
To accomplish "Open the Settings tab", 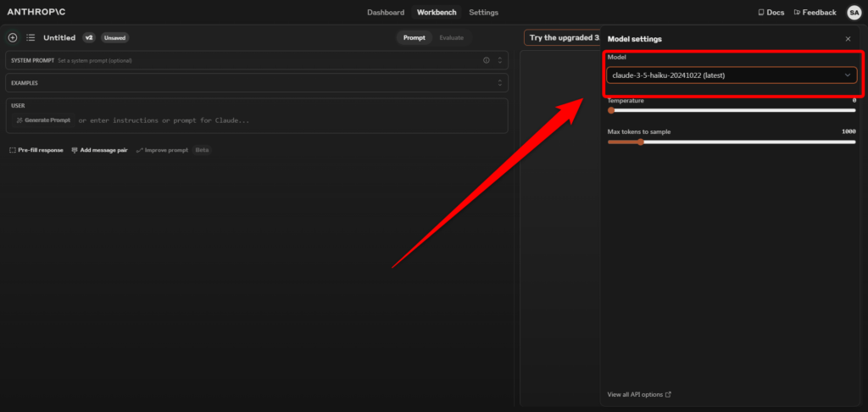I will pyautogui.click(x=483, y=13).
